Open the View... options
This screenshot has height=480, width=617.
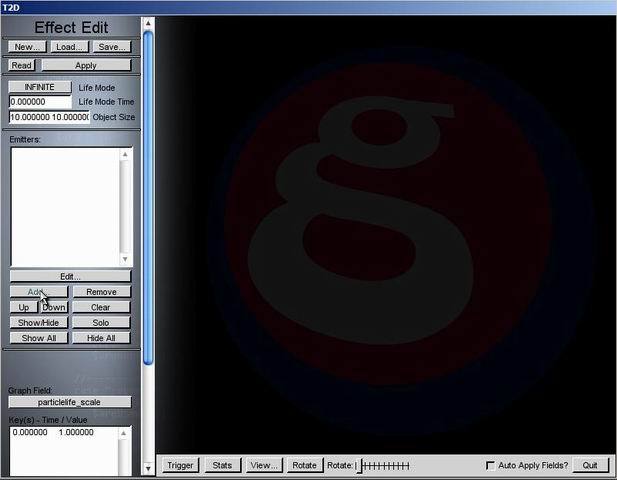264,465
